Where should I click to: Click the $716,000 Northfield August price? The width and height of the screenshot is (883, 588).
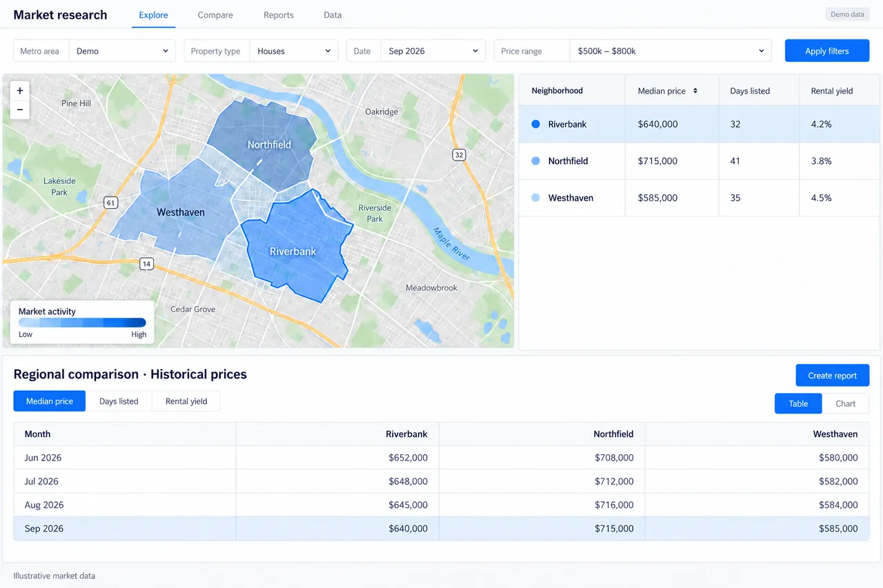click(614, 505)
